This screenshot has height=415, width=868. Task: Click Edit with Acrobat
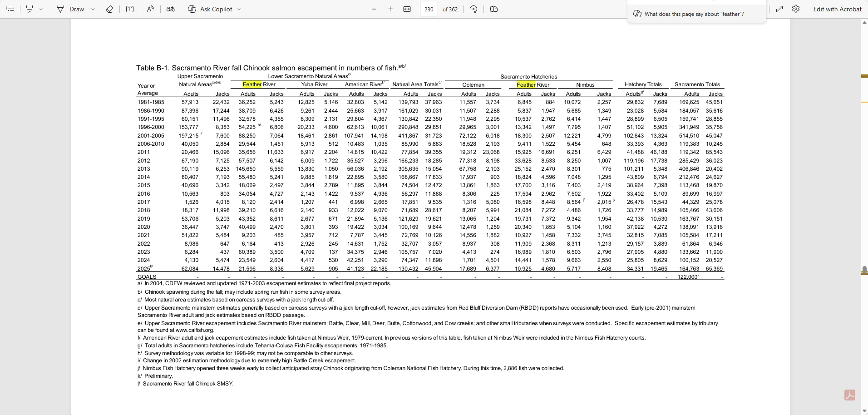point(837,9)
